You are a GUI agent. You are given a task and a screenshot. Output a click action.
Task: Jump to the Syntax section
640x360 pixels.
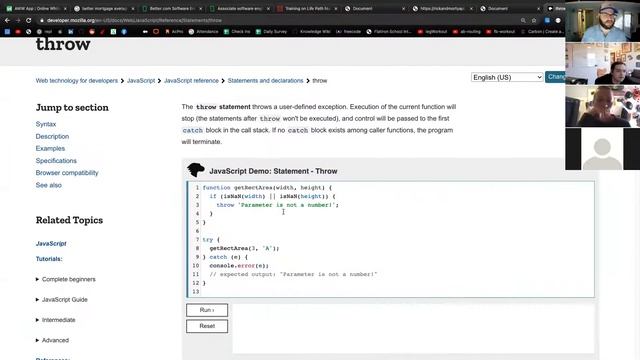tap(46, 124)
